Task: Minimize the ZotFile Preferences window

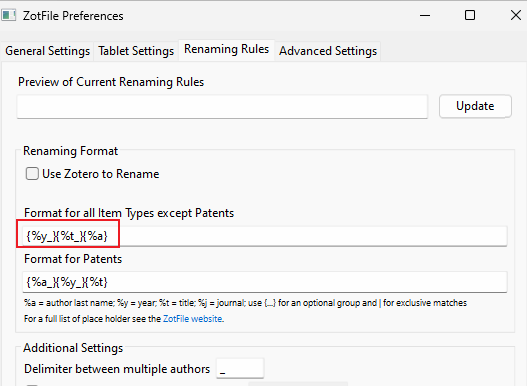Action: click(425, 15)
